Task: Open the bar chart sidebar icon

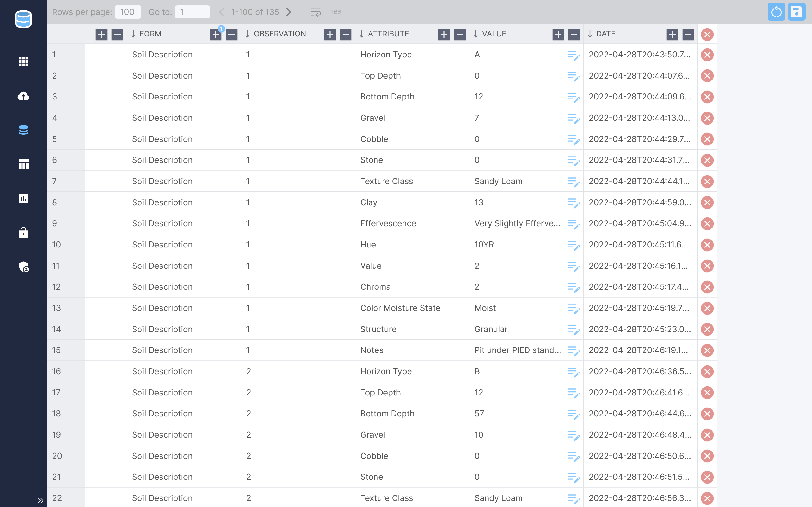Action: click(x=23, y=198)
